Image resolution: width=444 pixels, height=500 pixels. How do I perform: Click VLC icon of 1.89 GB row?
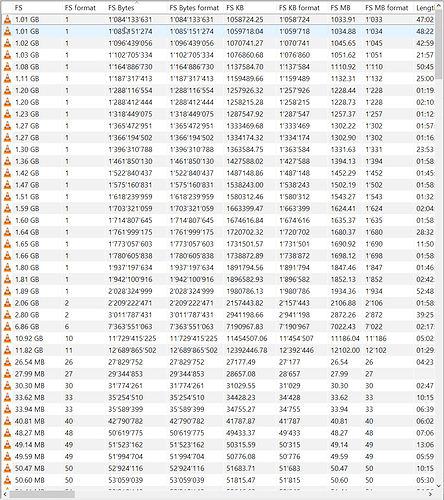pyautogui.click(x=7, y=291)
